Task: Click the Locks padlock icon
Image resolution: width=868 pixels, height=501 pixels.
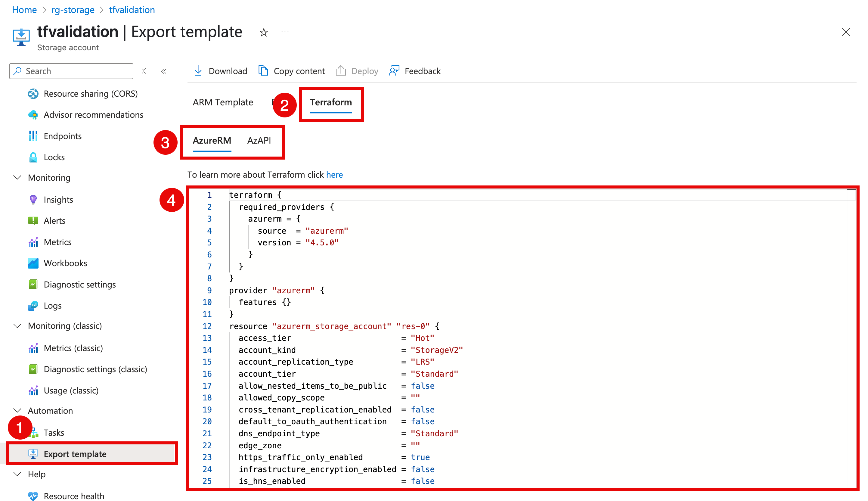Action: pos(33,157)
